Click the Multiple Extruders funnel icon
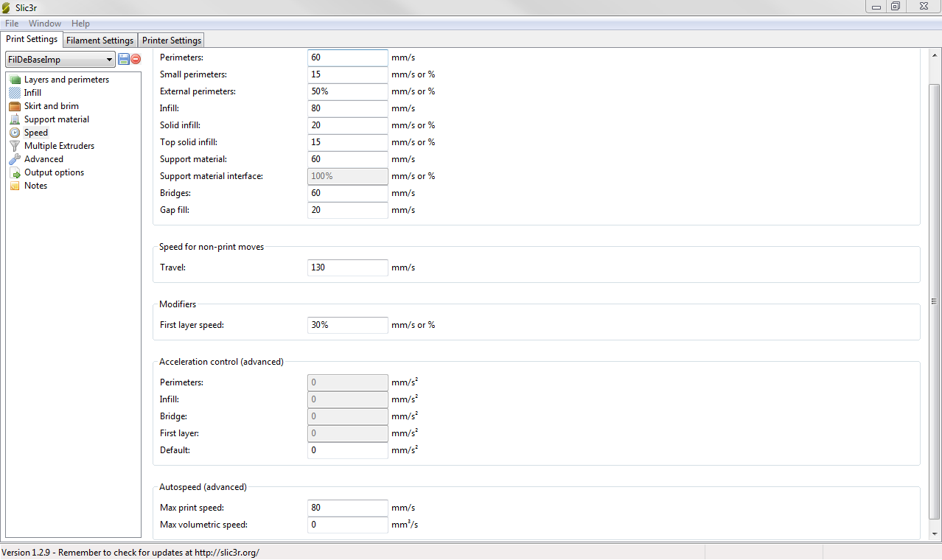Viewport: 942px width, 560px height. click(15, 146)
